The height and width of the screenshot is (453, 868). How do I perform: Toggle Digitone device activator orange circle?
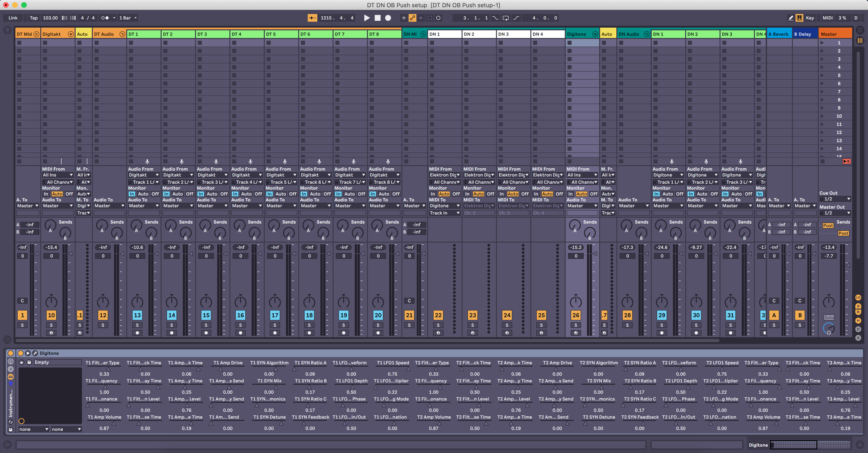click(20, 353)
